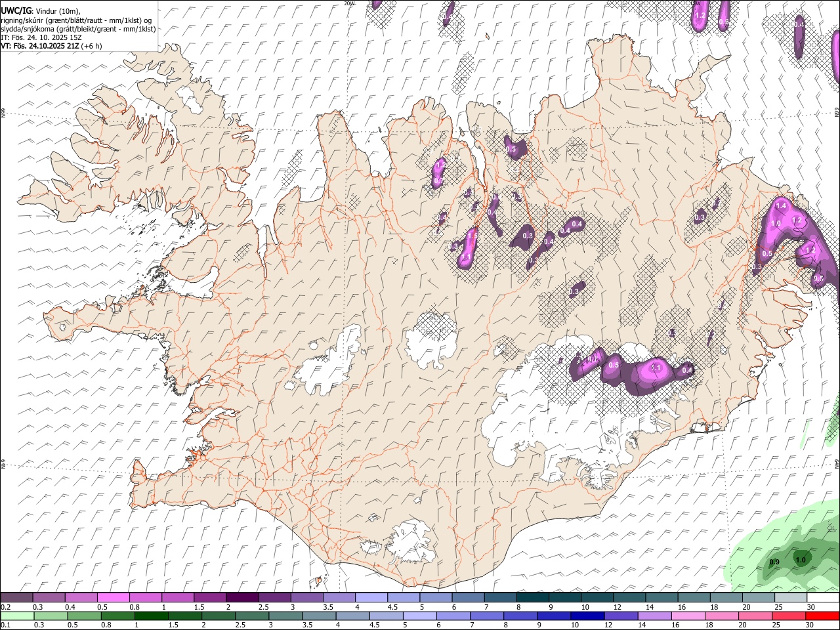This screenshot has height=630, width=840.
Task: Select the deep blue swatch between 10 and 12
Action: 587,616
